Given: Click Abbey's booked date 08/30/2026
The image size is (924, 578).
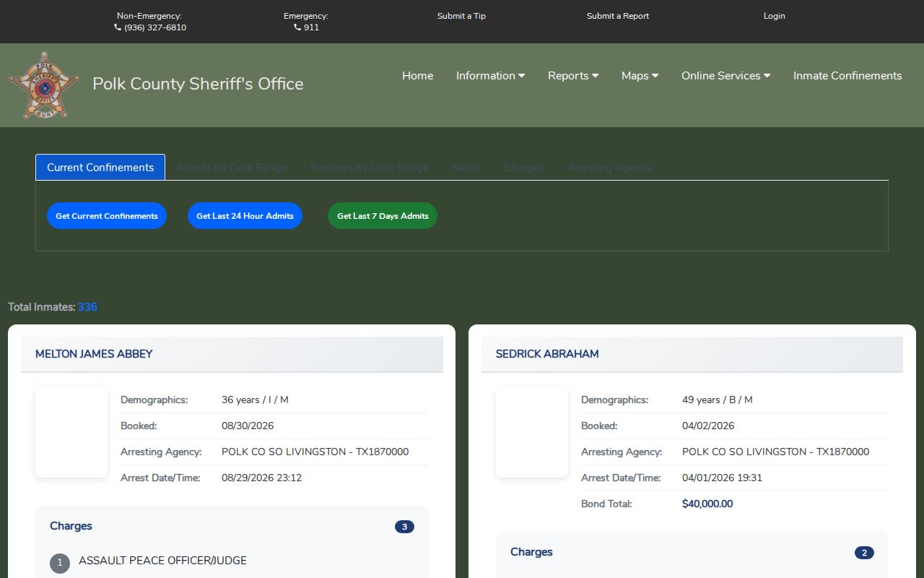Looking at the screenshot, I should pyautogui.click(x=248, y=426).
